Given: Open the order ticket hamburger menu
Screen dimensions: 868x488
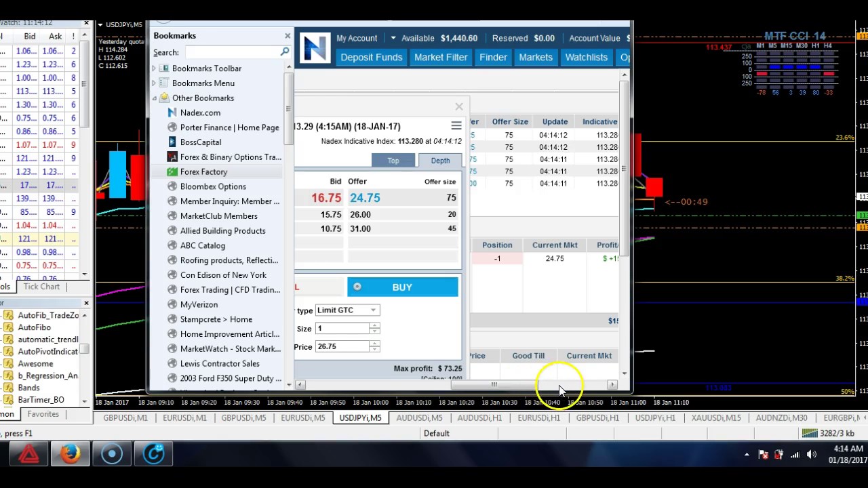Looking at the screenshot, I should coord(456,126).
